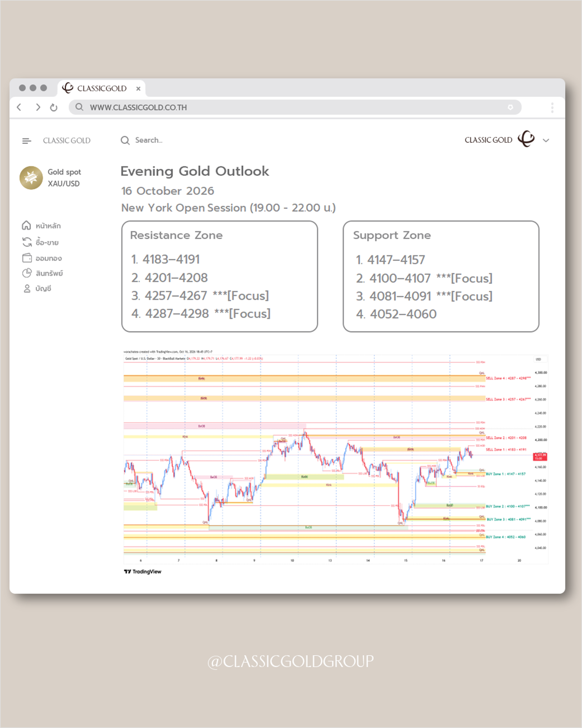
Task: Click the Search text field
Action: pos(149,140)
